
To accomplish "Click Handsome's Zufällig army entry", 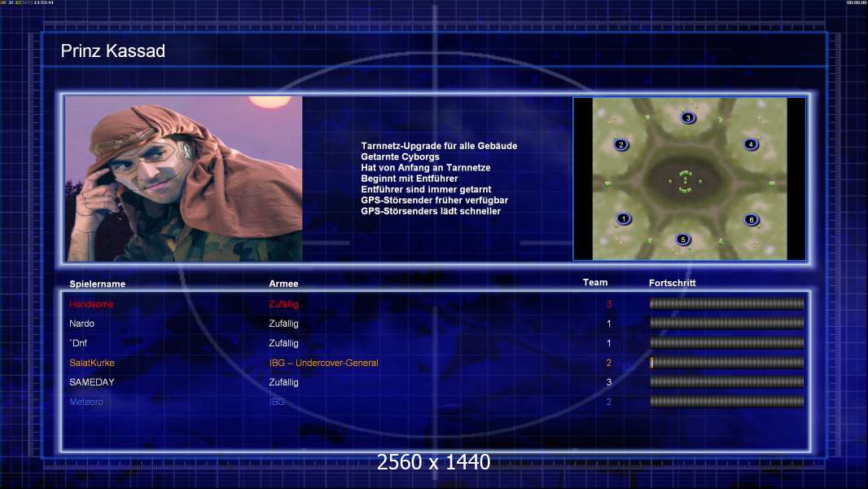I will [x=283, y=304].
